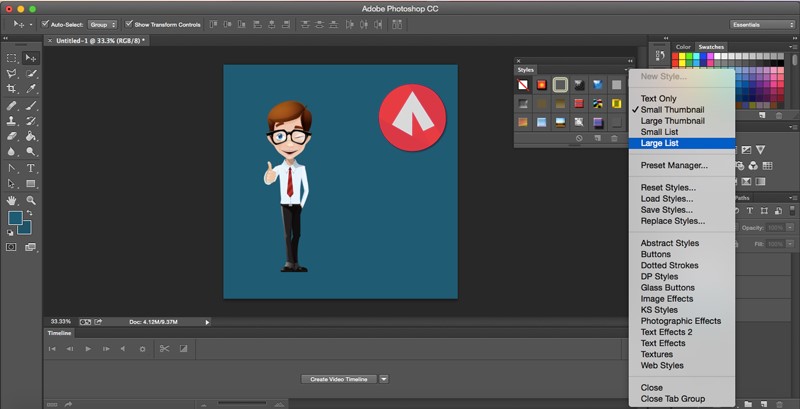Select the Hand tool
This screenshot has width=800, height=409.
tap(11, 200)
